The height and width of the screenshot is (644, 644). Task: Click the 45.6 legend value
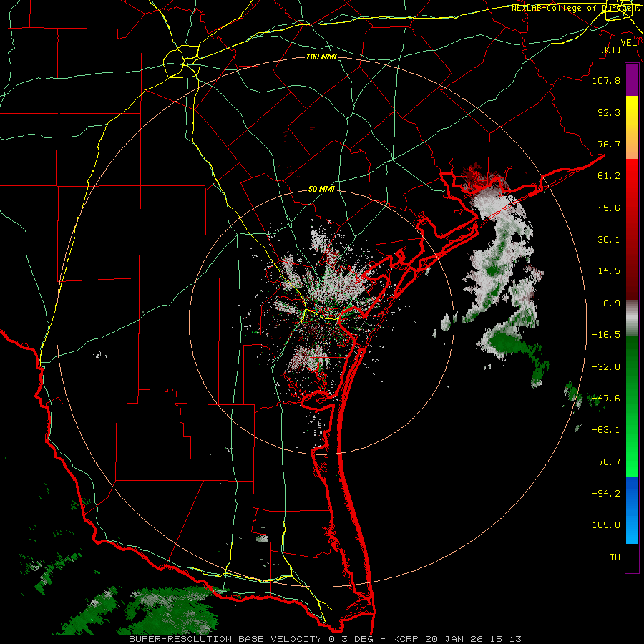[x=609, y=208]
